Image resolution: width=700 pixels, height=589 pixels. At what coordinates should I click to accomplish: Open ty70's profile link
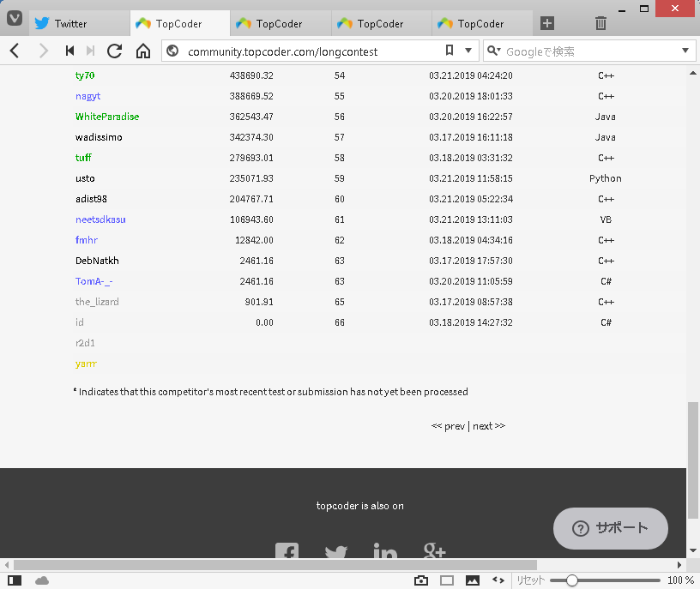[85, 75]
